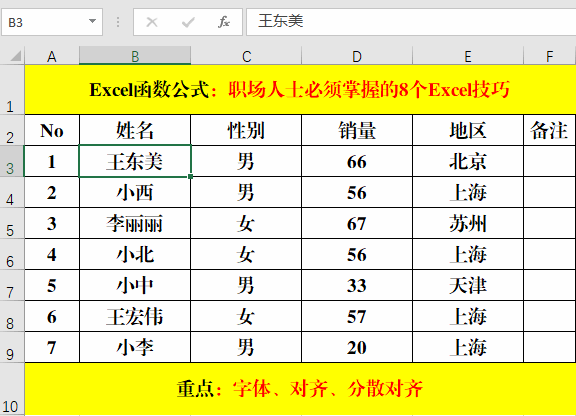
Task: Click the Select All corner triangle
Action: pos(16,56)
